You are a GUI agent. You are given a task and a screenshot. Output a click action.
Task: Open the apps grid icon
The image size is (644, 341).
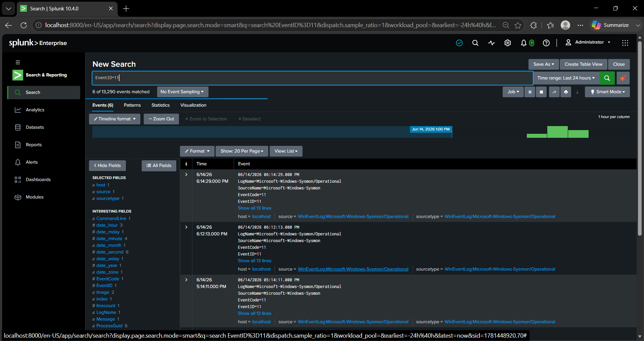coord(625,43)
